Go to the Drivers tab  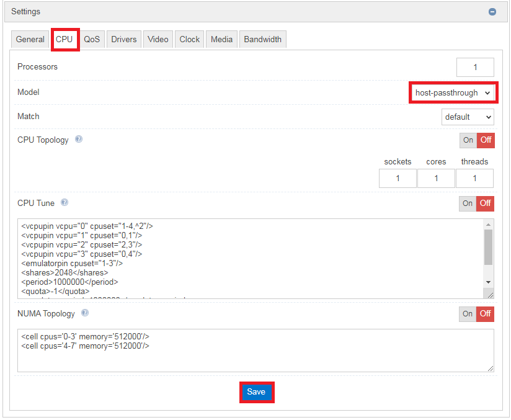(x=124, y=39)
